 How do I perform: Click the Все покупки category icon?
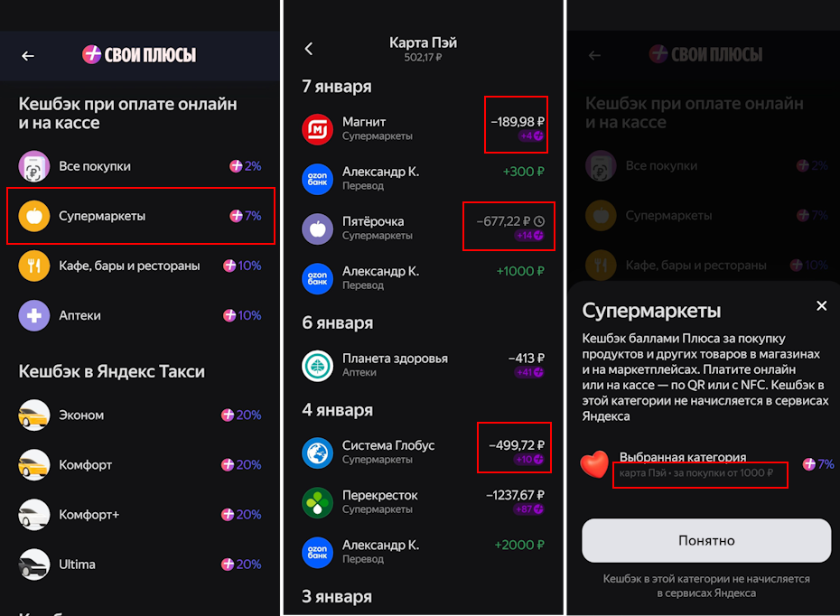point(33,166)
